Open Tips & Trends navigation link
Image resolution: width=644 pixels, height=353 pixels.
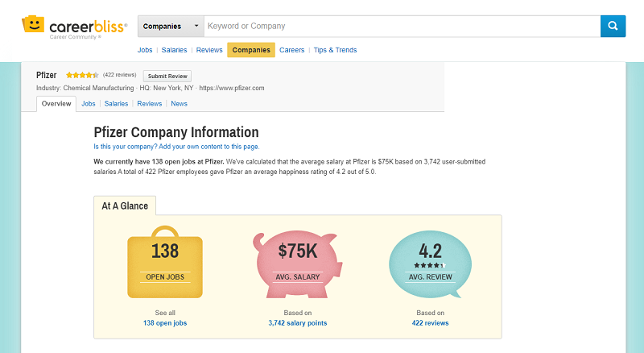tap(335, 50)
